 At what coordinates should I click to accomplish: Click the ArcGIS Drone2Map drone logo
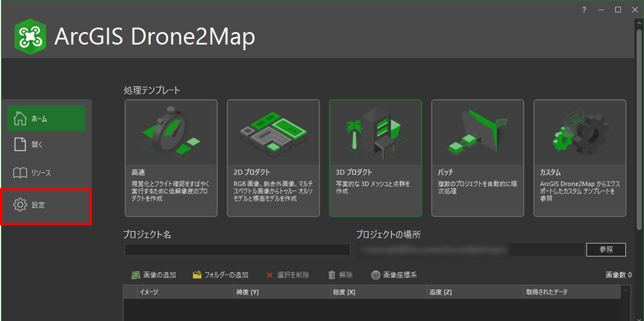[30, 37]
